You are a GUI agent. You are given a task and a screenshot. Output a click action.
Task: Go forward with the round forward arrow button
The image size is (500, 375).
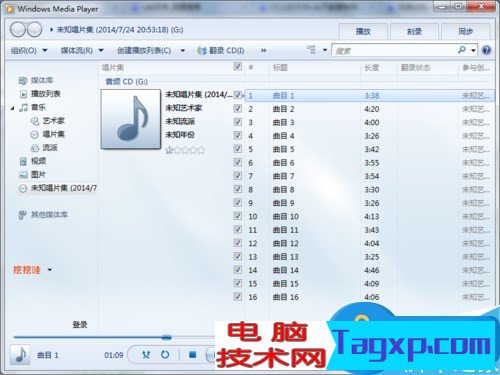(34, 30)
